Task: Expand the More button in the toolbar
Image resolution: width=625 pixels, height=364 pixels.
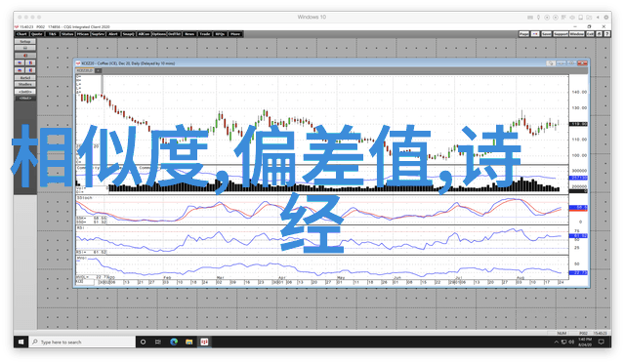Action: click(x=235, y=34)
